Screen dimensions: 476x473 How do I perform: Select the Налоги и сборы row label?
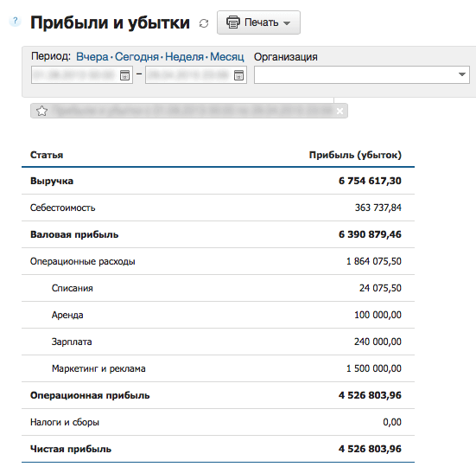[x=65, y=422]
